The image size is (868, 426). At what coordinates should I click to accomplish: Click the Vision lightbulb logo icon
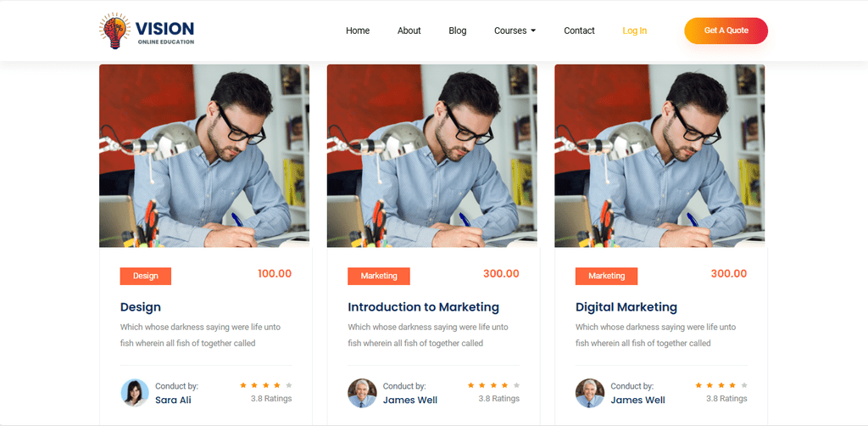[114, 31]
